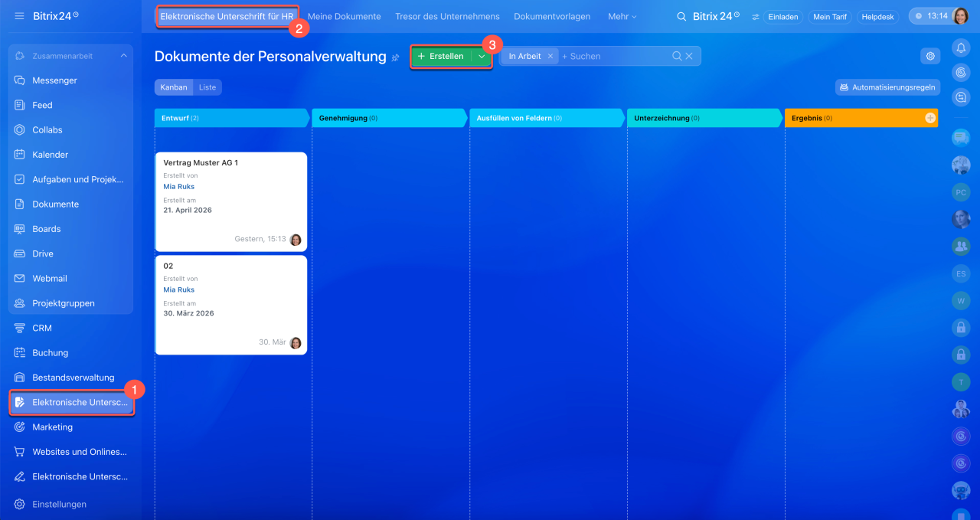The height and width of the screenshot is (520, 980).
Task: Click Mia Ruks link on Vertrag Muster card
Action: click(x=179, y=186)
